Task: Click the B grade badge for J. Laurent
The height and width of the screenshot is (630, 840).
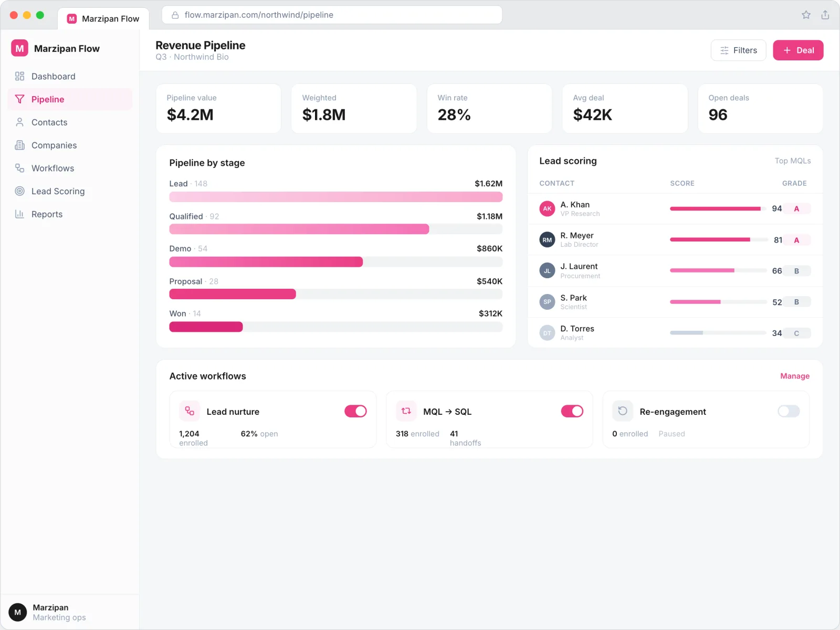Action: tap(796, 271)
